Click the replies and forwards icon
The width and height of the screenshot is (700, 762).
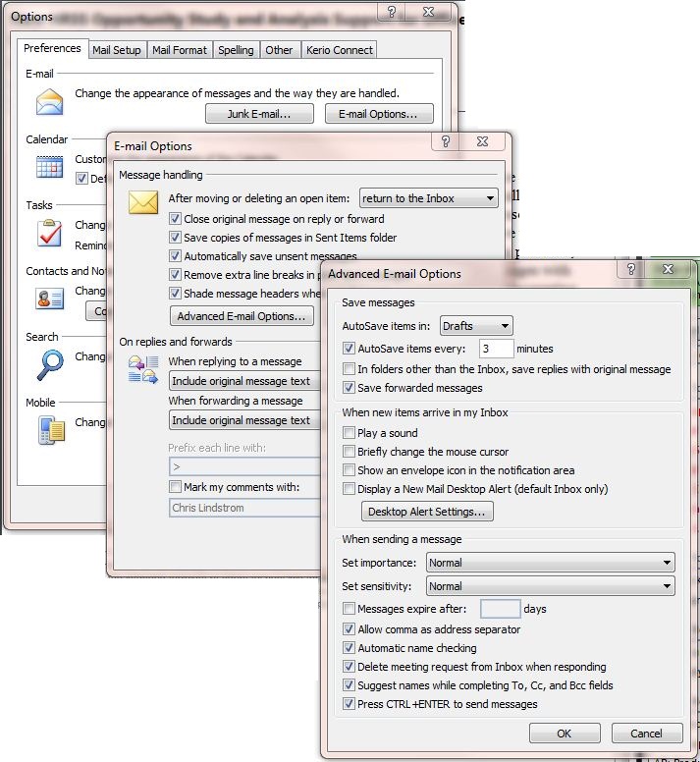[143, 370]
